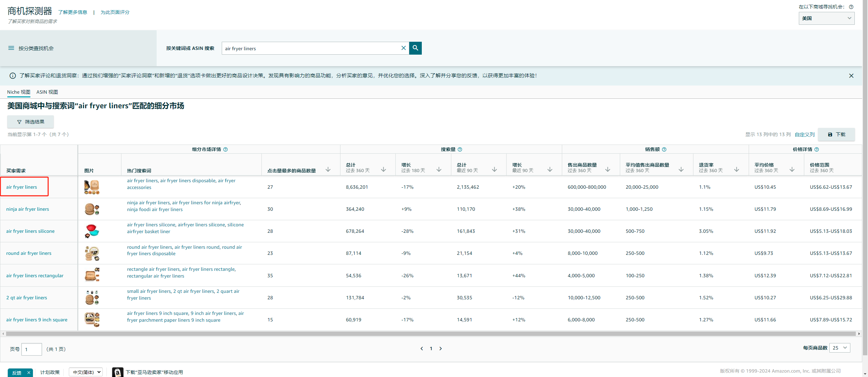Open the hamburger menu beside 按分类查找机会
Viewport: 868px width, 377px height.
pyautogui.click(x=11, y=48)
